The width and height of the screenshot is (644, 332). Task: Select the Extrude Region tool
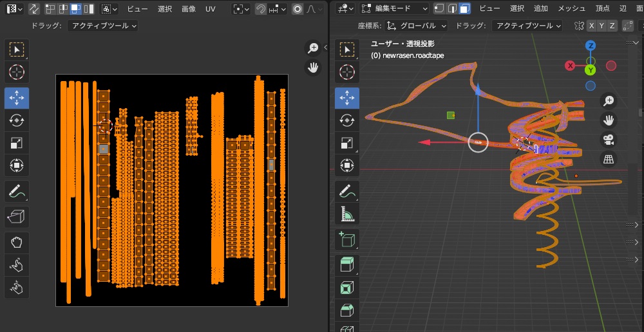tap(347, 265)
